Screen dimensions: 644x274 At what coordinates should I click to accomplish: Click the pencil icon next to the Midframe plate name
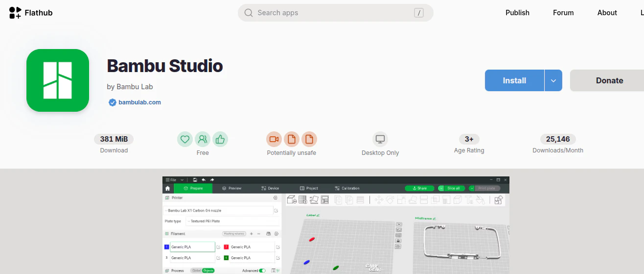(x=435, y=219)
